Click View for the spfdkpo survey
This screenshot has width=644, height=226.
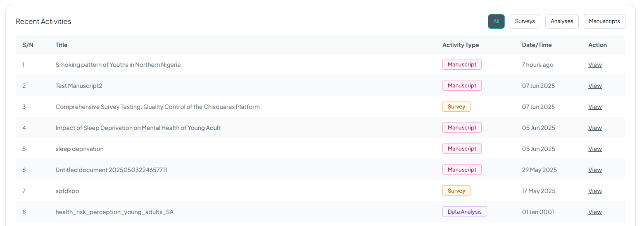(x=595, y=191)
